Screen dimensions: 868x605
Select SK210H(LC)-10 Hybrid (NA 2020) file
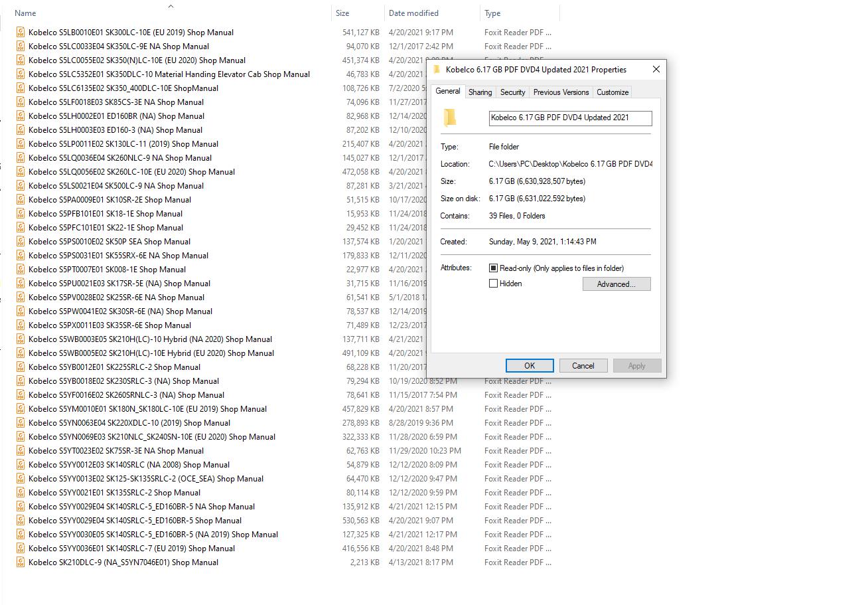(x=150, y=339)
